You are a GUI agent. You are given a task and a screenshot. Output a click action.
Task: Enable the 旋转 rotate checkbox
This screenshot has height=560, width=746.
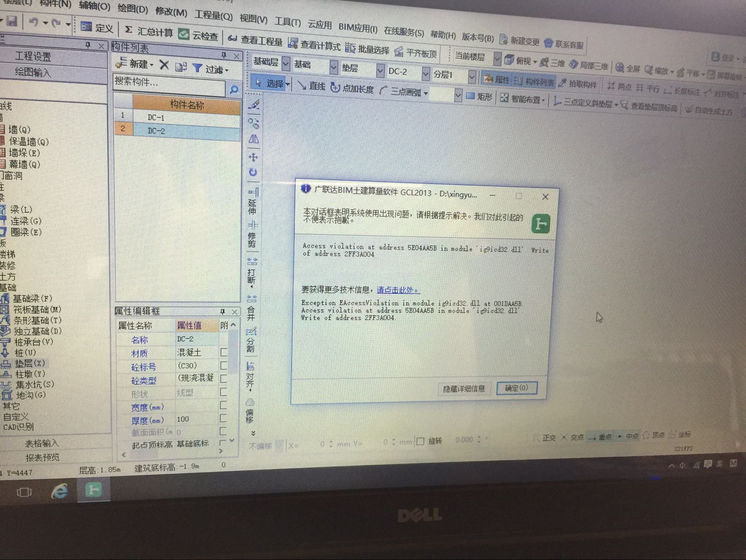tap(420, 441)
